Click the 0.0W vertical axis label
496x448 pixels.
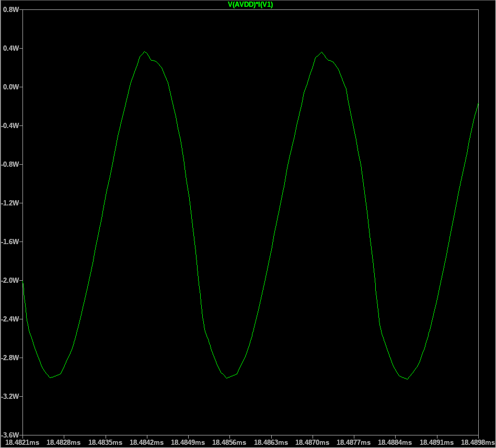[x=11, y=87]
